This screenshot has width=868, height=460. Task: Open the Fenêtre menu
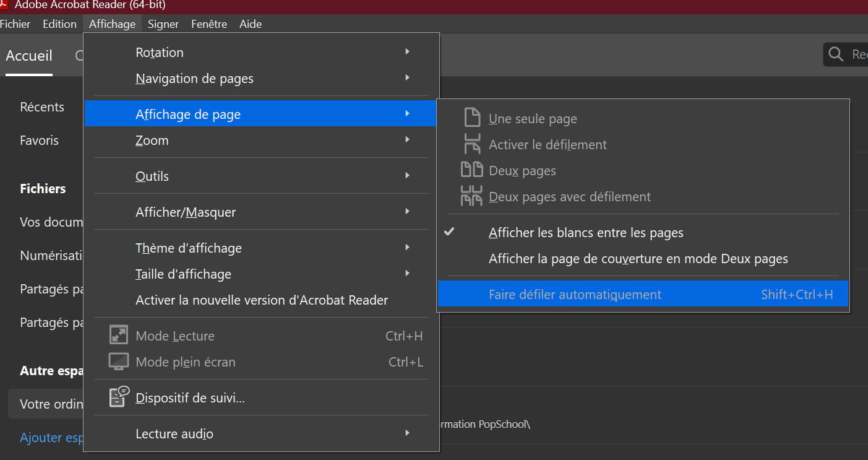pyautogui.click(x=209, y=24)
